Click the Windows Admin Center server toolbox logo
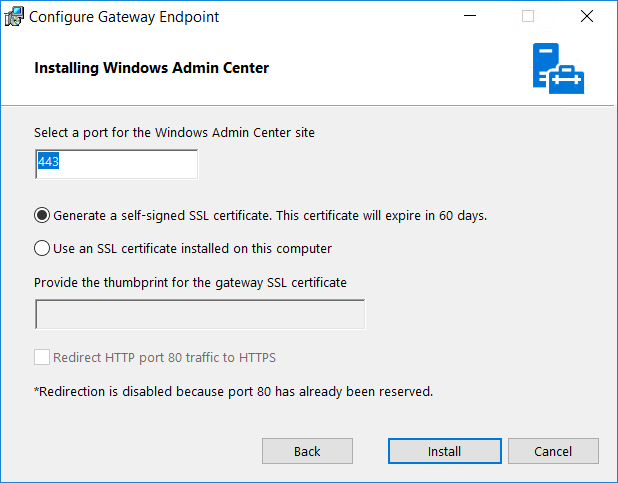Screen dimensions: 618x483 pyautogui.click(x=558, y=69)
